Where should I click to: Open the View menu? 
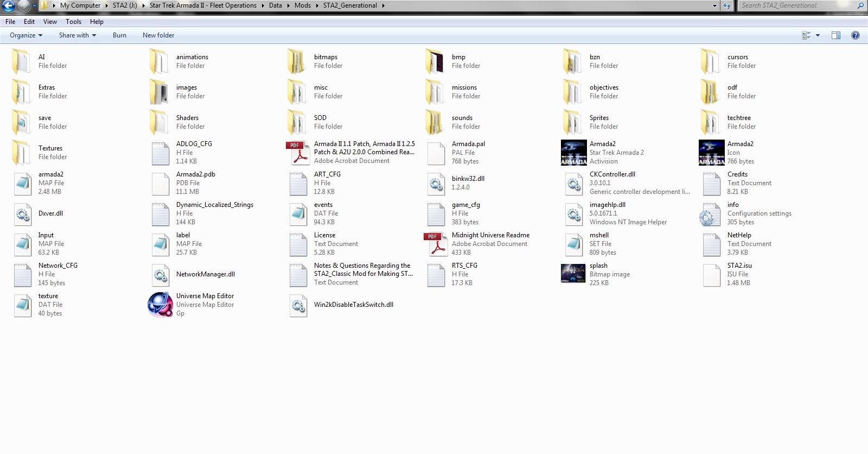point(50,22)
